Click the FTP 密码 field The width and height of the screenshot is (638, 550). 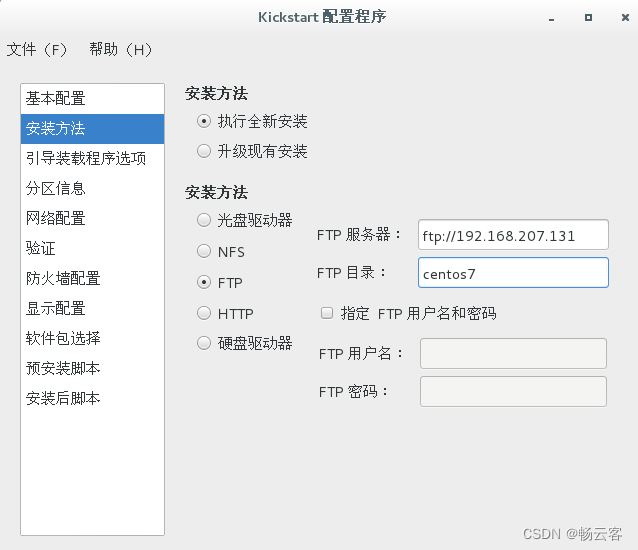point(513,391)
